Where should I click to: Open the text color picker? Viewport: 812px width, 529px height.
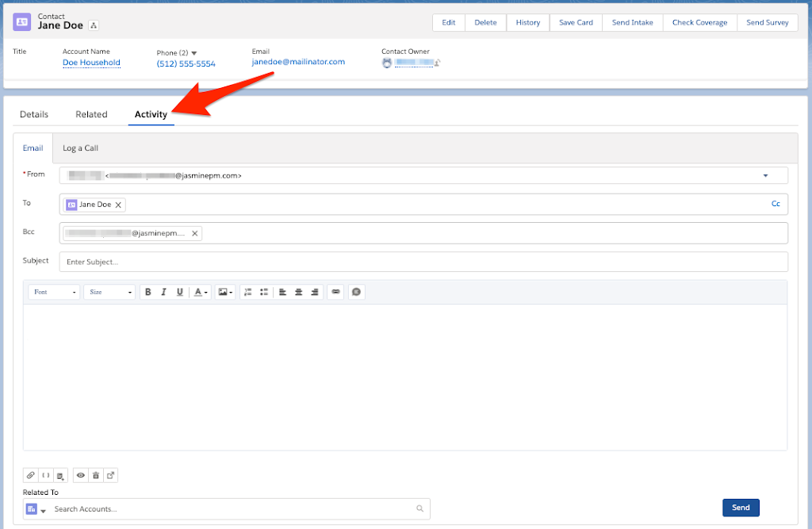click(x=201, y=292)
